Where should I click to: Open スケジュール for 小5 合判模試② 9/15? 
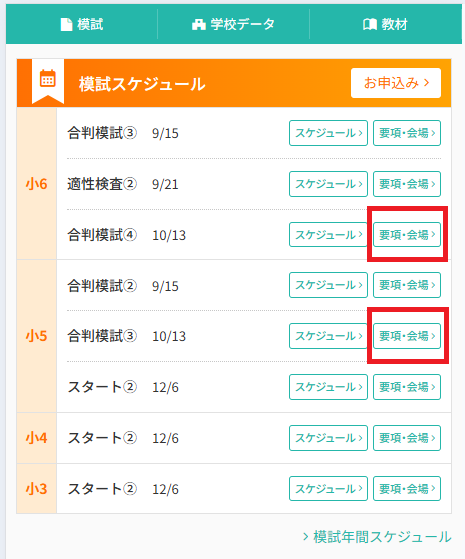tap(328, 285)
